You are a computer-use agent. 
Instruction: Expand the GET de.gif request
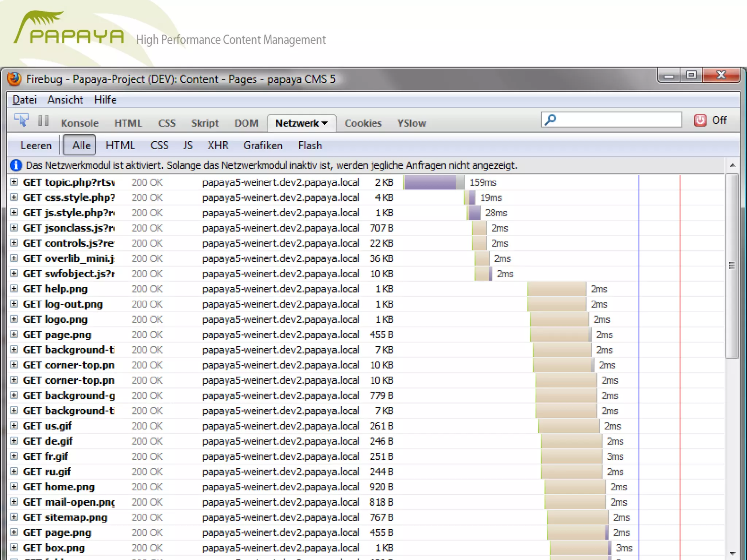coord(14,441)
